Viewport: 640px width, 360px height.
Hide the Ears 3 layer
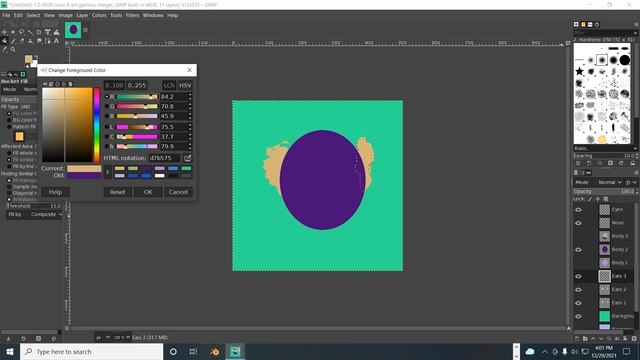tap(578, 276)
